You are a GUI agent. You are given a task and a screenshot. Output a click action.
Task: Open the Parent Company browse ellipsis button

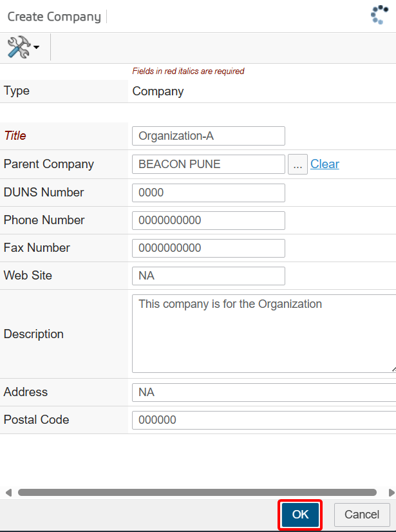coord(297,164)
